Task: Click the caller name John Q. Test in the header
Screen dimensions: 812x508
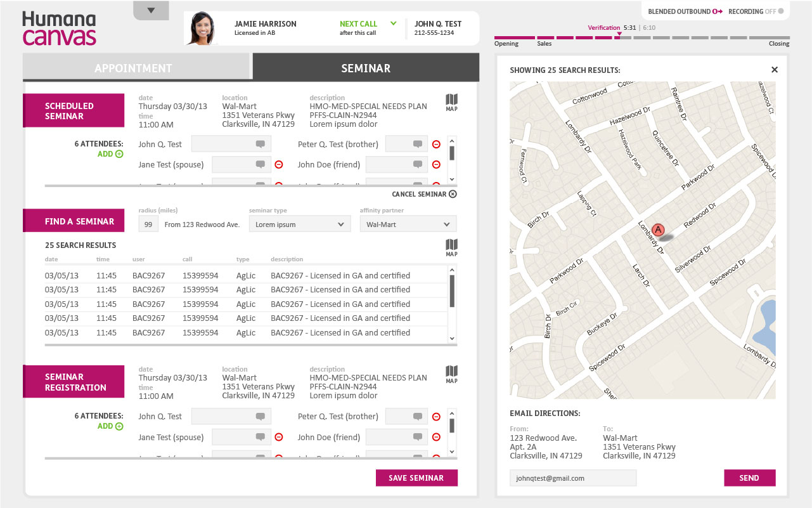Action: [438, 24]
